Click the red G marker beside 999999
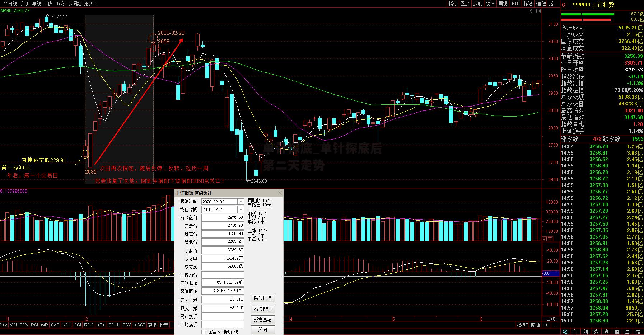The width and height of the screenshot is (644, 335). click(x=564, y=5)
